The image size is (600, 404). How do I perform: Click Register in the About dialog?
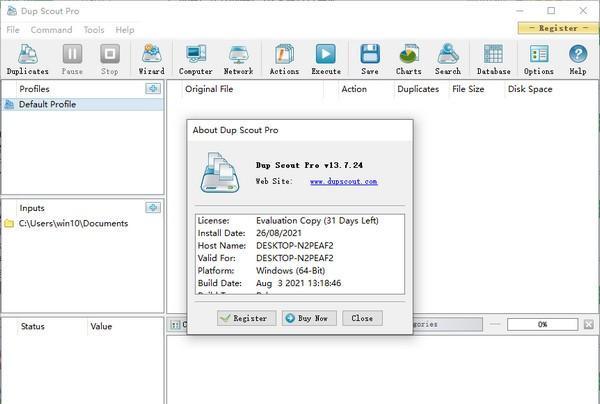click(x=246, y=318)
